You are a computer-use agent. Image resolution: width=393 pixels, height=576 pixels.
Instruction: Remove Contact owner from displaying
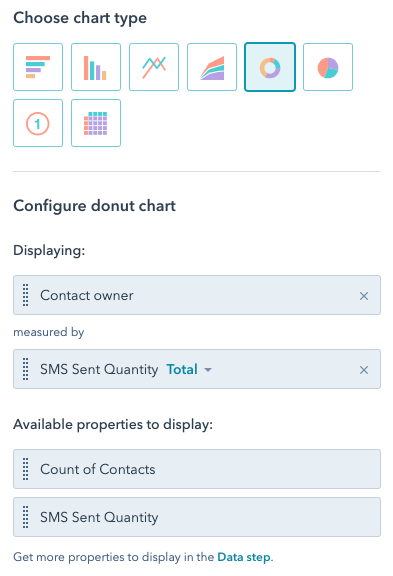[x=364, y=296]
